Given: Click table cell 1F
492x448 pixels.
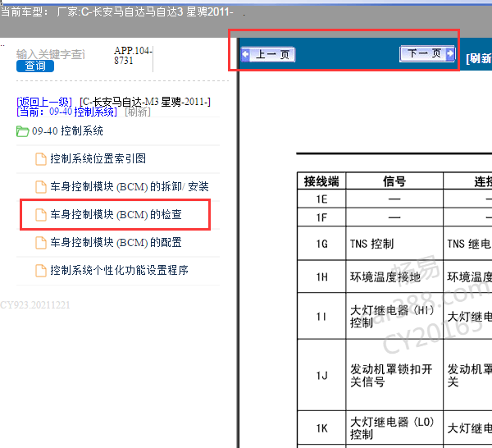Looking at the screenshot, I should pyautogui.click(x=321, y=217).
